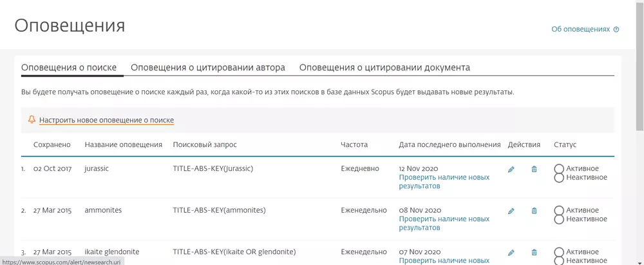Click the page vertical scrollbar
The image size is (644, 265).
point(640,66)
